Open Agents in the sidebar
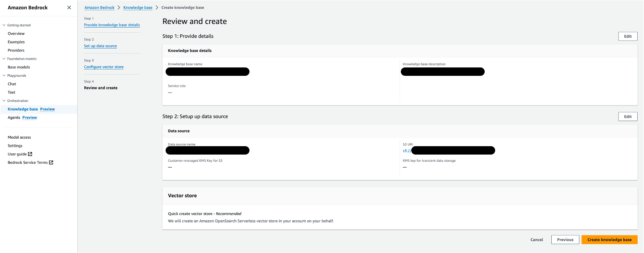 pos(14,117)
